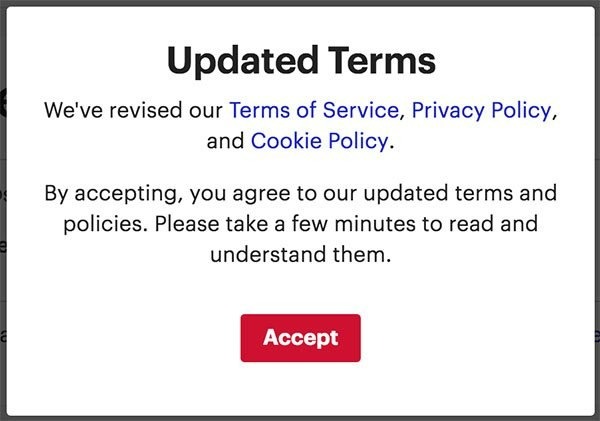Screen dimensions: 600x421
Task: Open the Terms of Service link
Action: pos(315,110)
